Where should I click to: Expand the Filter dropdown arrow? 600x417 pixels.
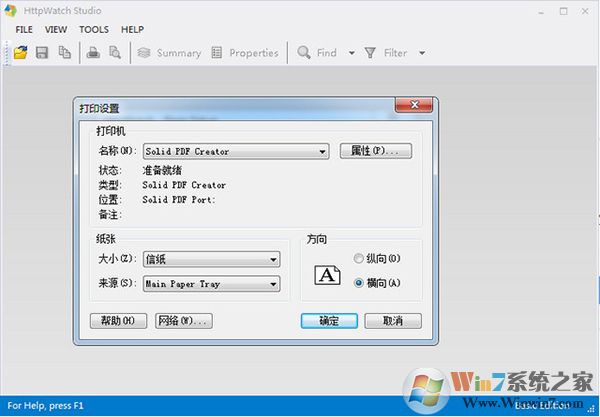pyautogui.click(x=422, y=53)
